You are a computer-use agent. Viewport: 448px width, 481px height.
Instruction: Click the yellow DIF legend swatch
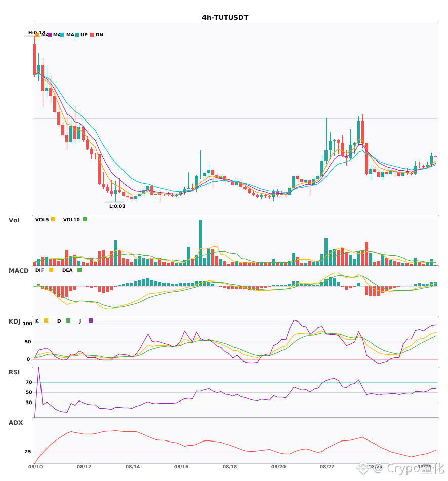click(51, 270)
